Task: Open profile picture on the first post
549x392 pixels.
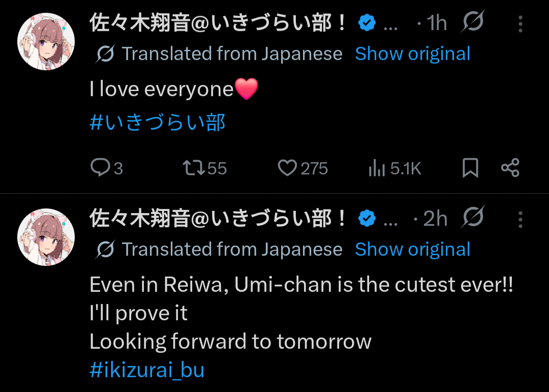Action: tap(46, 41)
